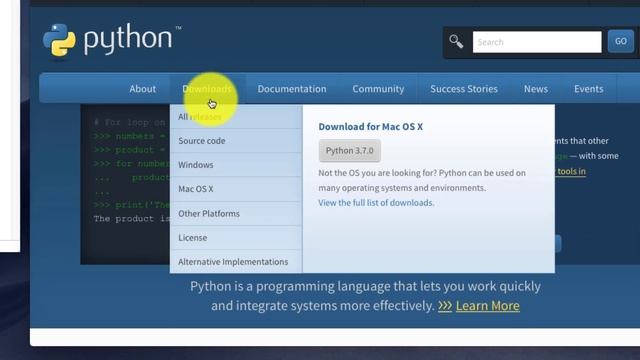Open License entry in Downloads dropdown
The height and width of the screenshot is (360, 640).
click(x=236, y=238)
